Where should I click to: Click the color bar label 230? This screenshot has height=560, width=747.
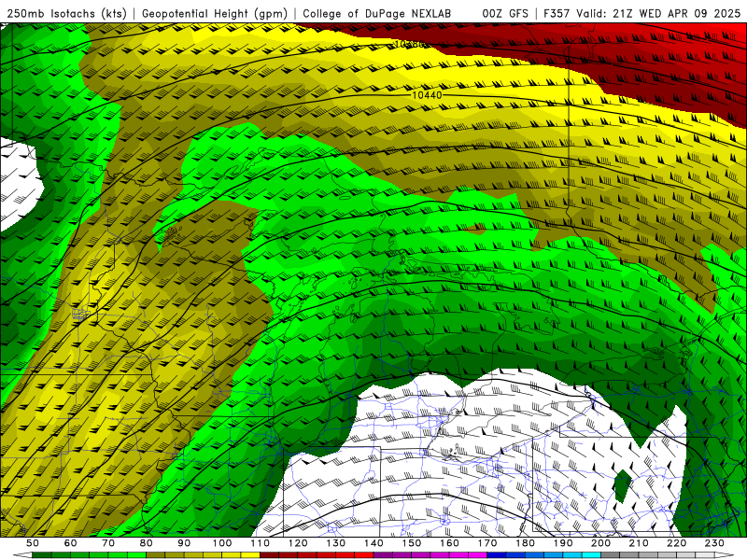714,543
